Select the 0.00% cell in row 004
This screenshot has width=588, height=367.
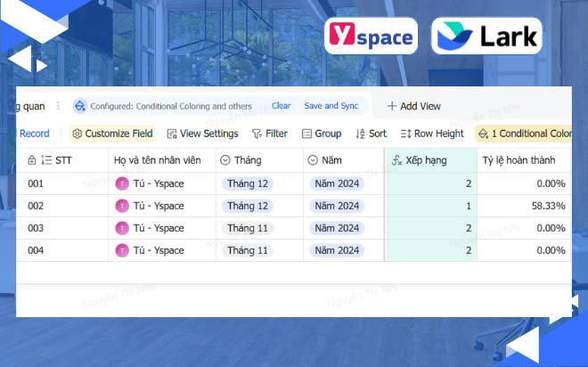[524, 250]
